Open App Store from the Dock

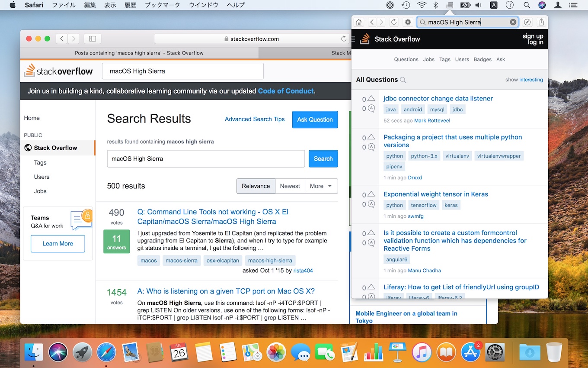click(471, 352)
